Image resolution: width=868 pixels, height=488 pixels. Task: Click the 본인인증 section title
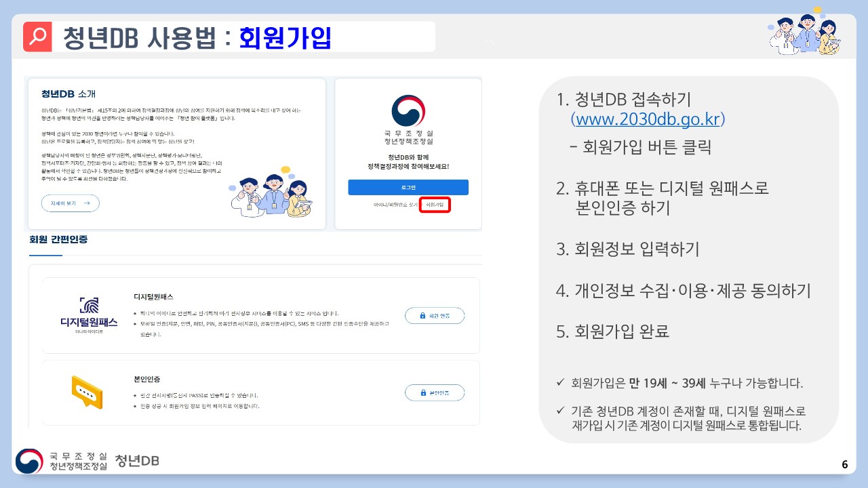coord(147,378)
